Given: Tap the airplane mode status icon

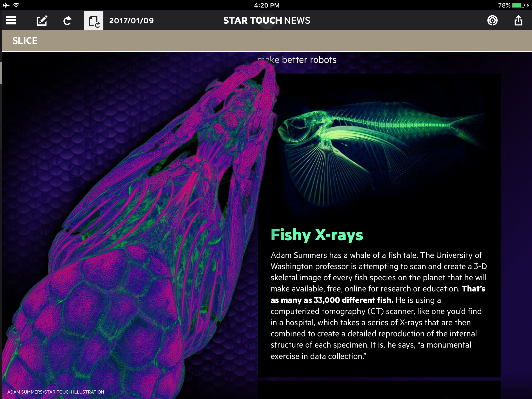Looking at the screenshot, I should pos(6,5).
